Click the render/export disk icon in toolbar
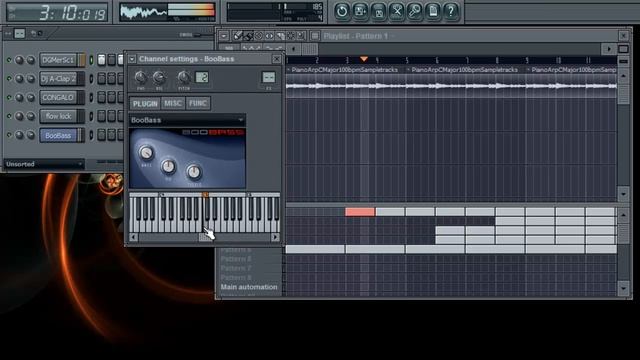 point(379,11)
